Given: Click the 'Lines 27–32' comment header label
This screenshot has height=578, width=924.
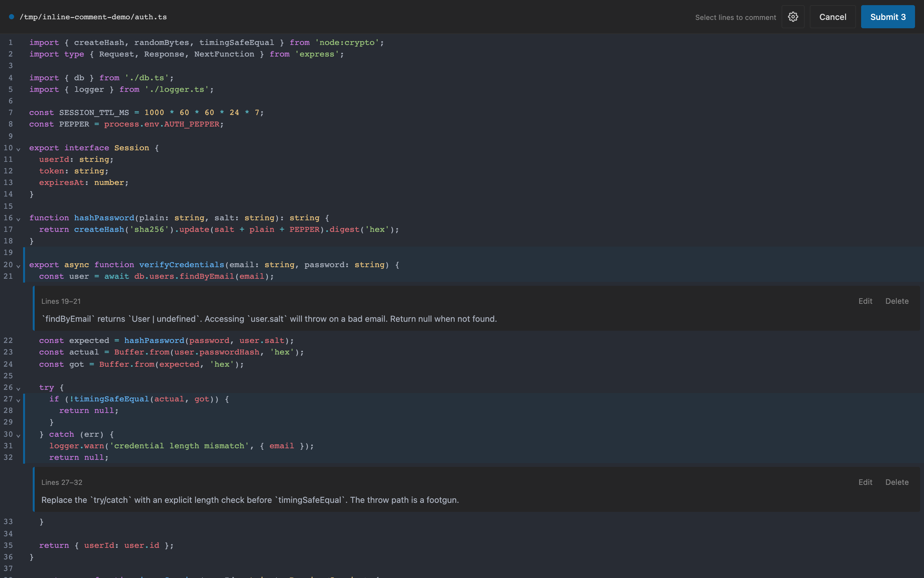Looking at the screenshot, I should [62, 482].
